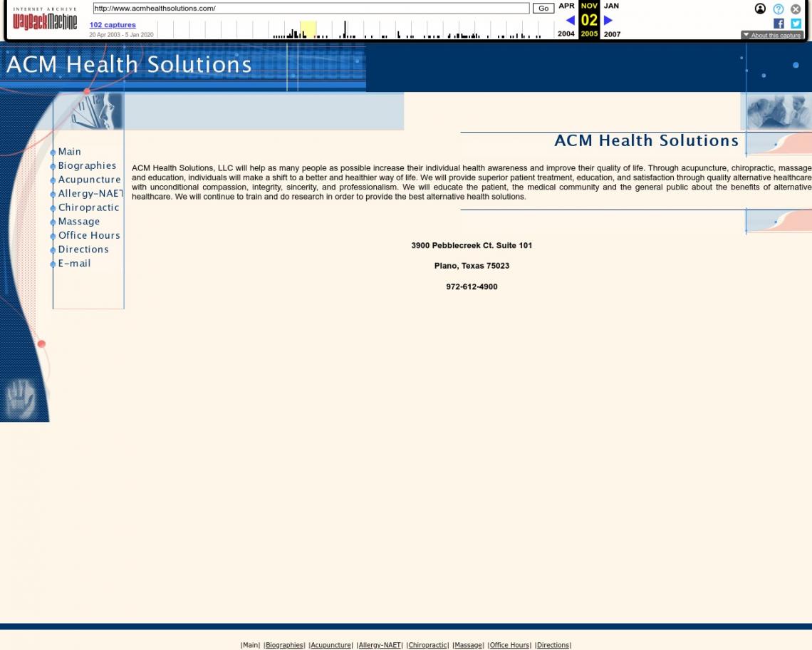
Task: Select address text 3900 Pebblecreek Ct. Suite 101
Action: pyautogui.click(x=472, y=245)
